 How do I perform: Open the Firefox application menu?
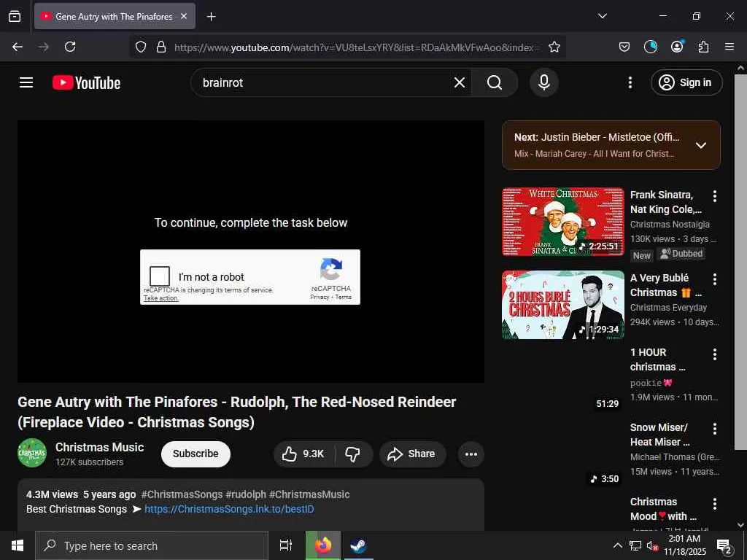[729, 47]
